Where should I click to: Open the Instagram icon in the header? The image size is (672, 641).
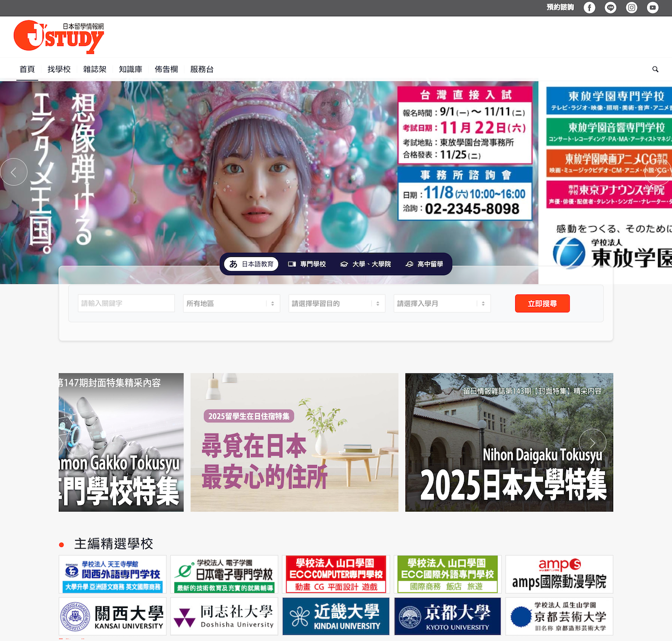[631, 7]
